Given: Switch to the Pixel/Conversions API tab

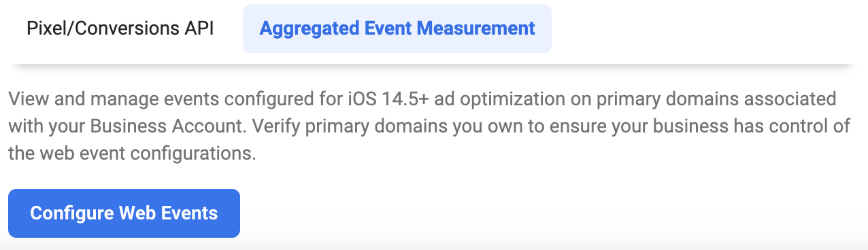Looking at the screenshot, I should pyautogui.click(x=120, y=29).
